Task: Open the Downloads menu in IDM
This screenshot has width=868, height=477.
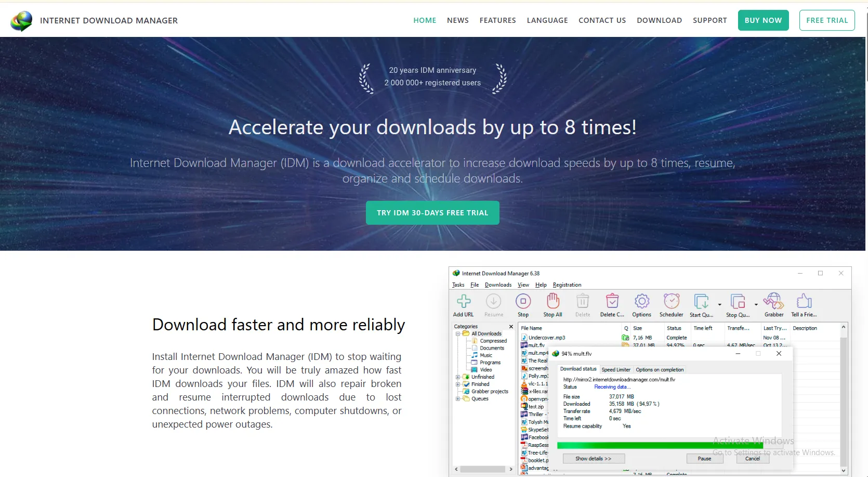Action: (x=498, y=285)
